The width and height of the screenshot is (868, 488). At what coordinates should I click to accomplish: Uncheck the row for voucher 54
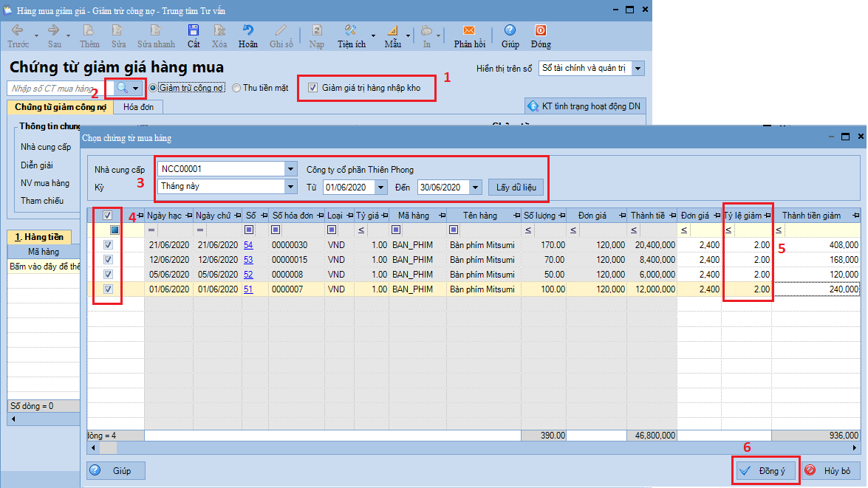point(108,244)
